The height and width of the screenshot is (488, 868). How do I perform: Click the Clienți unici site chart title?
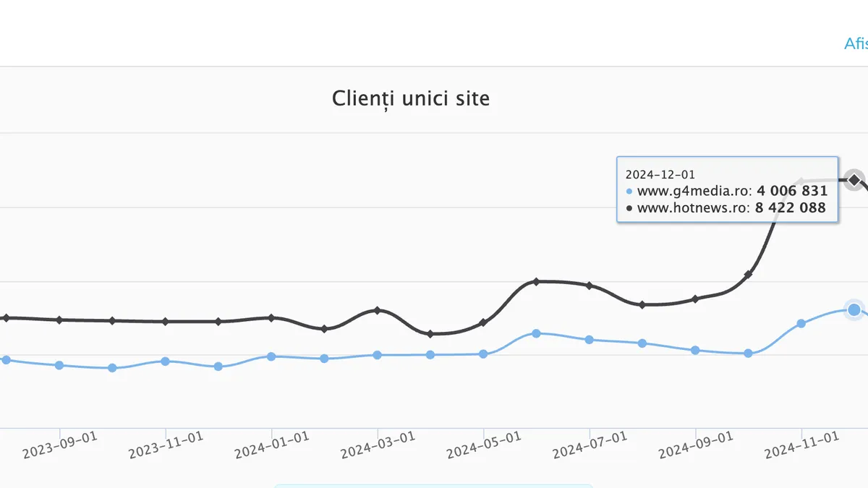pyautogui.click(x=411, y=98)
